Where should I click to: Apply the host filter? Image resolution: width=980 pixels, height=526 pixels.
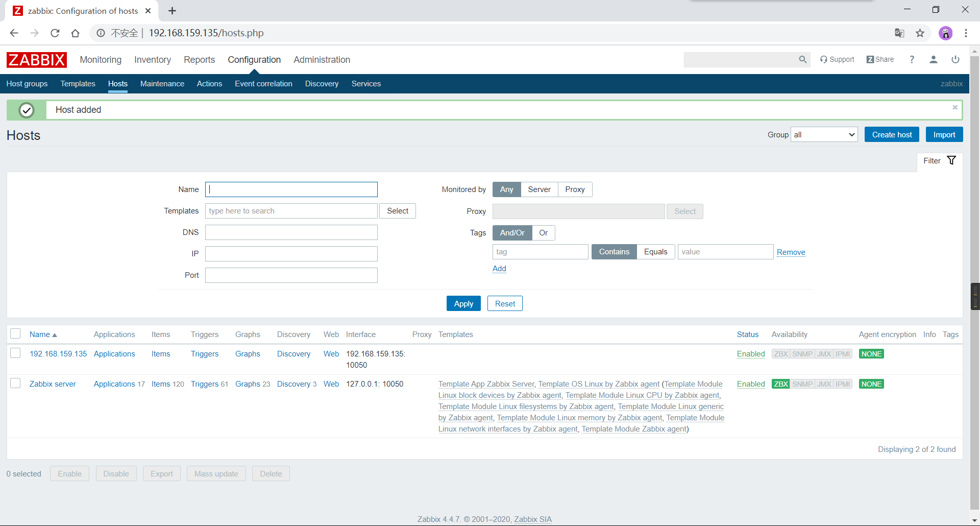(463, 304)
